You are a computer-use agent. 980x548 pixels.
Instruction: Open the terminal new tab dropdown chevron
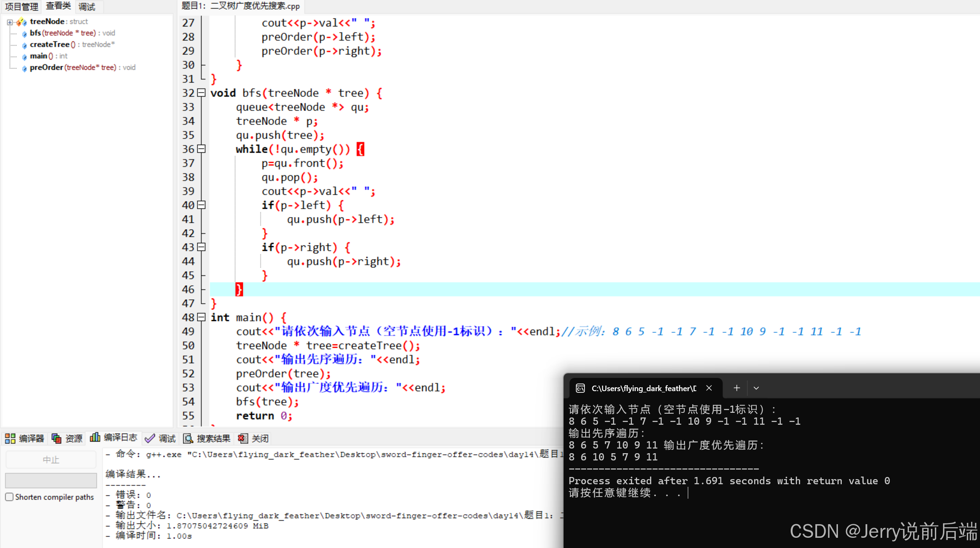[756, 388]
